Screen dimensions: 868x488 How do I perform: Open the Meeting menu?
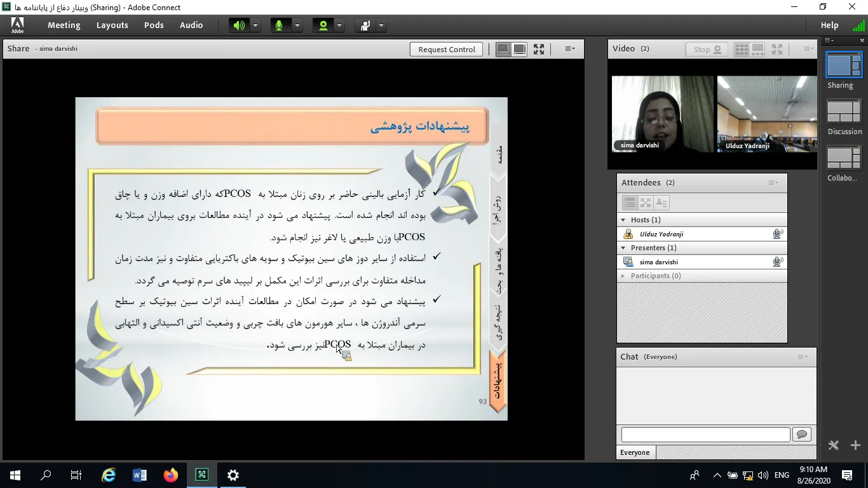(64, 25)
